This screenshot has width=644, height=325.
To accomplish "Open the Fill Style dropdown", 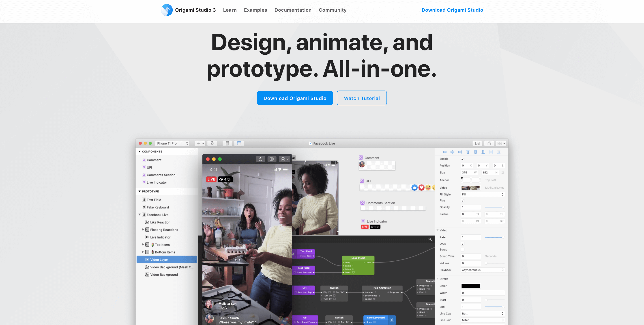I will pos(483,194).
